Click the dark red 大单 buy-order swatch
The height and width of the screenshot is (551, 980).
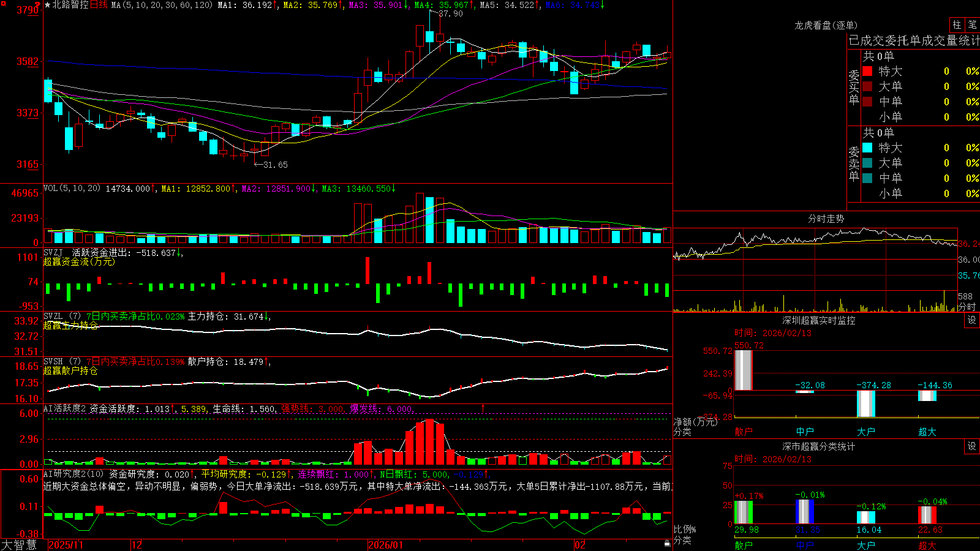click(x=867, y=86)
